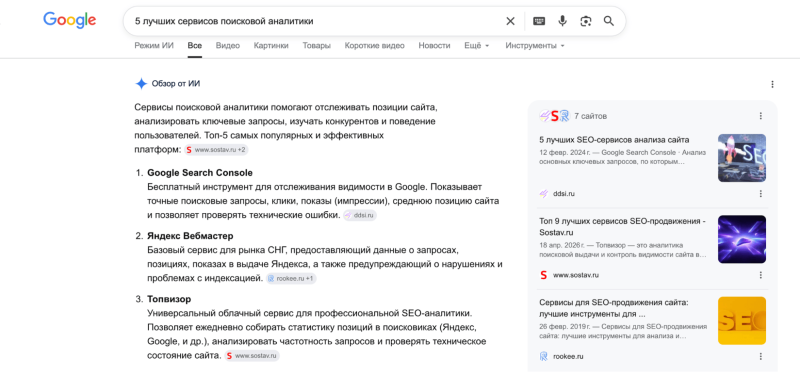Viewport: 800px width, 372px height.
Task: Click ddsi.ru domain text in sources panel
Action: (564, 194)
